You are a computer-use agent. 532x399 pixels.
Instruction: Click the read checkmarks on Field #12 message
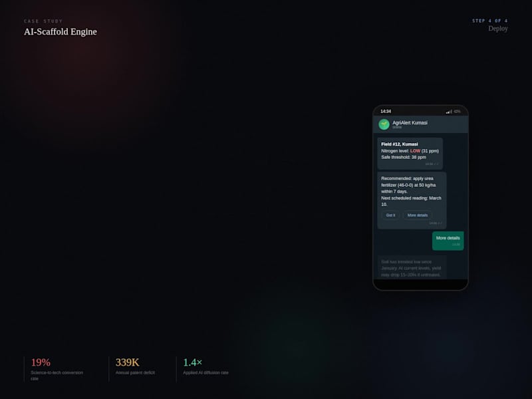pos(436,164)
